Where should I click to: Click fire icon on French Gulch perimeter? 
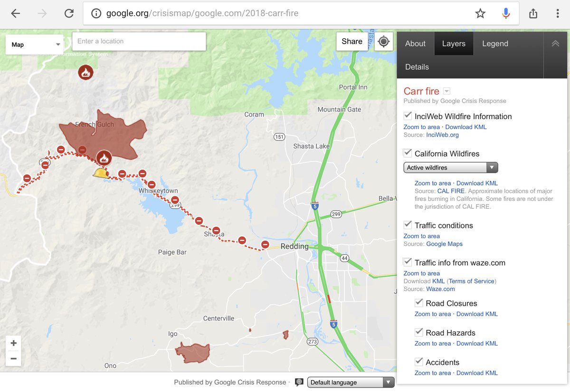[x=104, y=158]
